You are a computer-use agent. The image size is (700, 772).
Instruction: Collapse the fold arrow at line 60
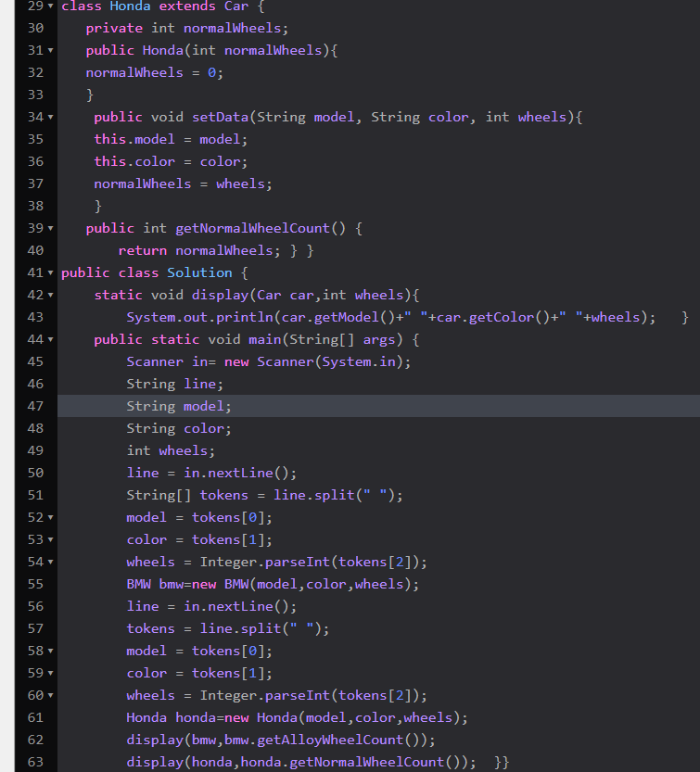click(x=50, y=695)
